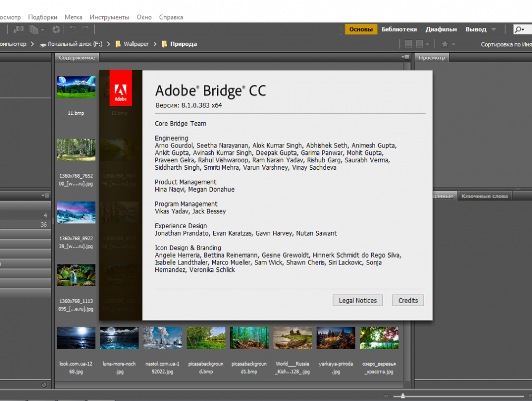Viewport: 532px width, 401px height.
Task: Click chevron after Локальный диск (F:)
Action: pyautogui.click(x=109, y=44)
